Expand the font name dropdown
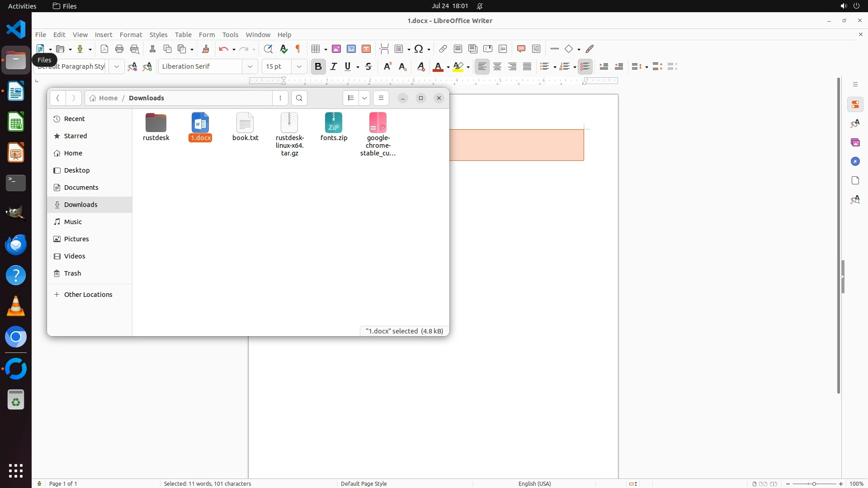 [250, 66]
